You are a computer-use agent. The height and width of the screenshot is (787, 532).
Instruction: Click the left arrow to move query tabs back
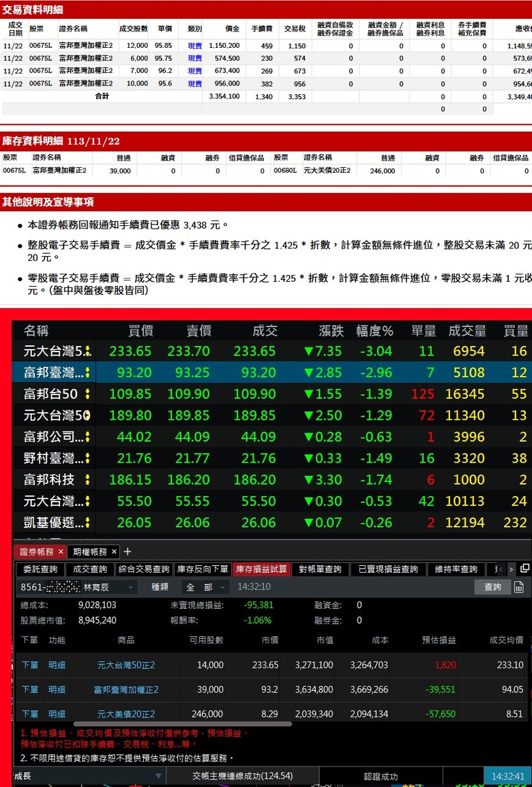pos(501,569)
